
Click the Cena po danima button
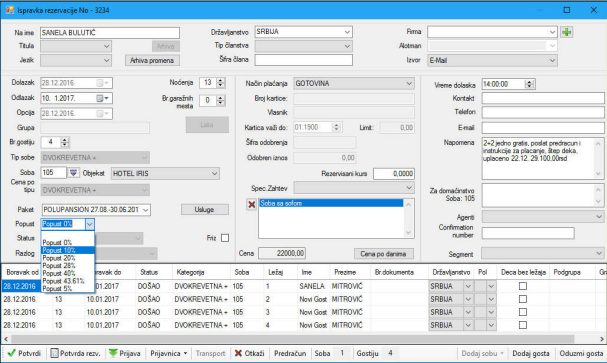(383, 254)
